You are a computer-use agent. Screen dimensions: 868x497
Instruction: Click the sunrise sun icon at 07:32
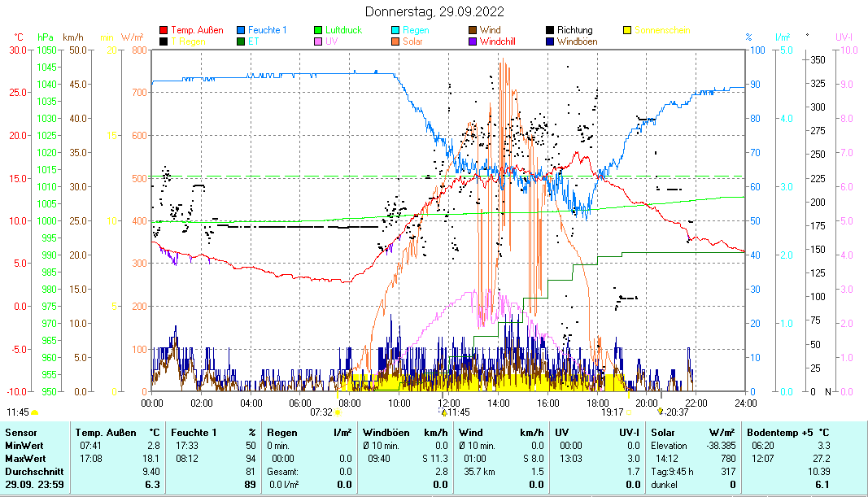(338, 412)
